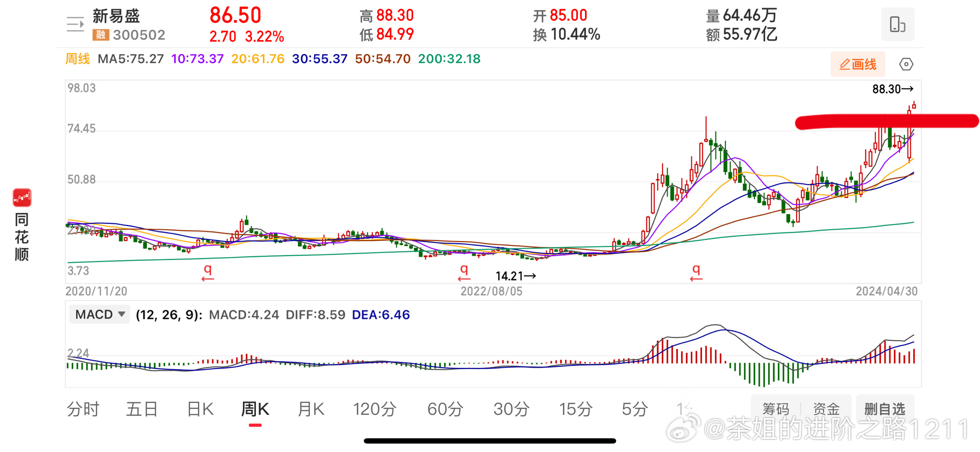The width and height of the screenshot is (980, 452).
Task: Tap the stock code 300502
Action: [139, 35]
